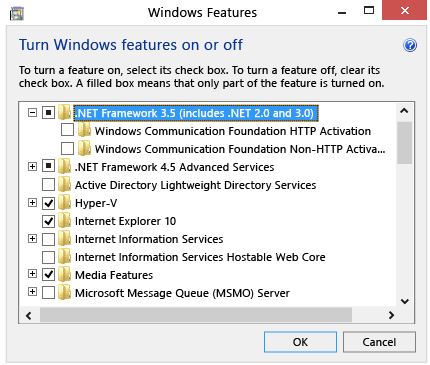Click the vertical scrollbar thumb
430x365 pixels.
(x=404, y=143)
